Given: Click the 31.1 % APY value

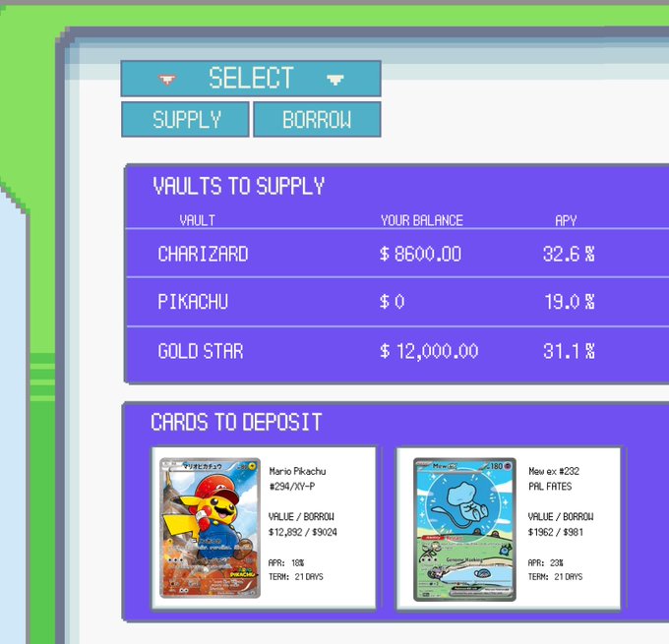Looking at the screenshot, I should pos(569,351).
